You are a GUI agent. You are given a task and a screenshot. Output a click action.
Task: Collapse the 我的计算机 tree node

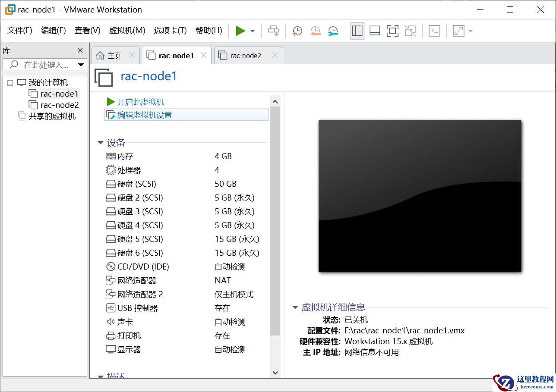tap(10, 83)
